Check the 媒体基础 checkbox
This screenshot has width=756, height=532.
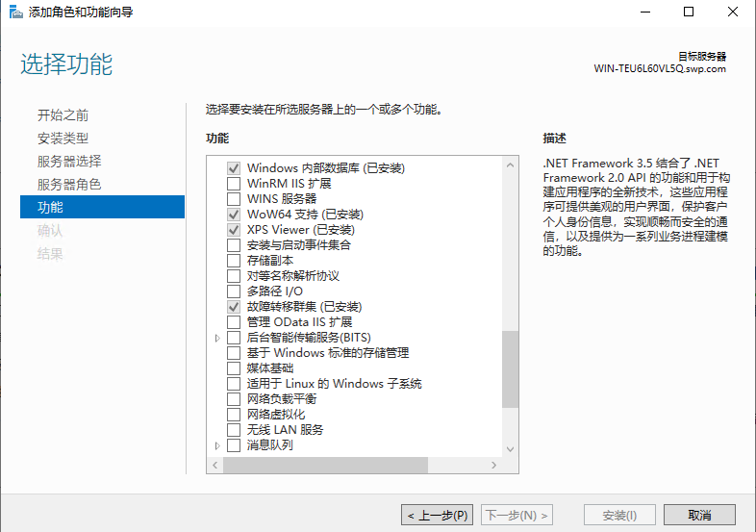coord(234,368)
